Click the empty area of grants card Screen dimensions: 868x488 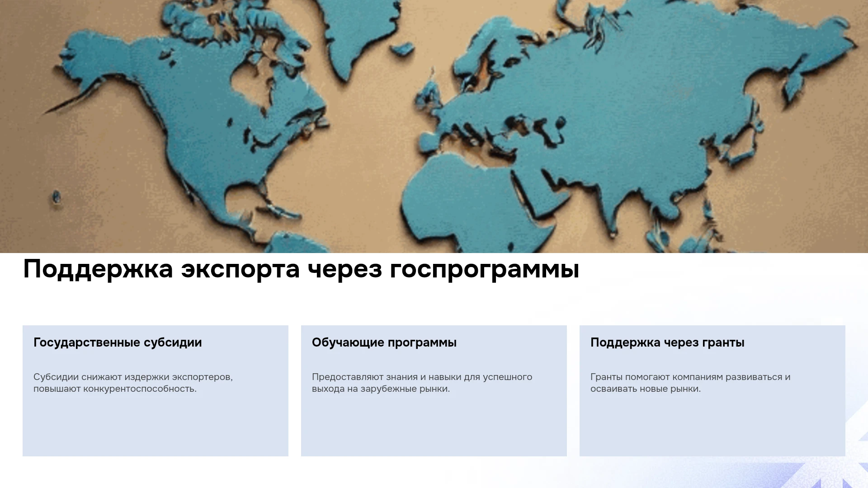click(712, 425)
